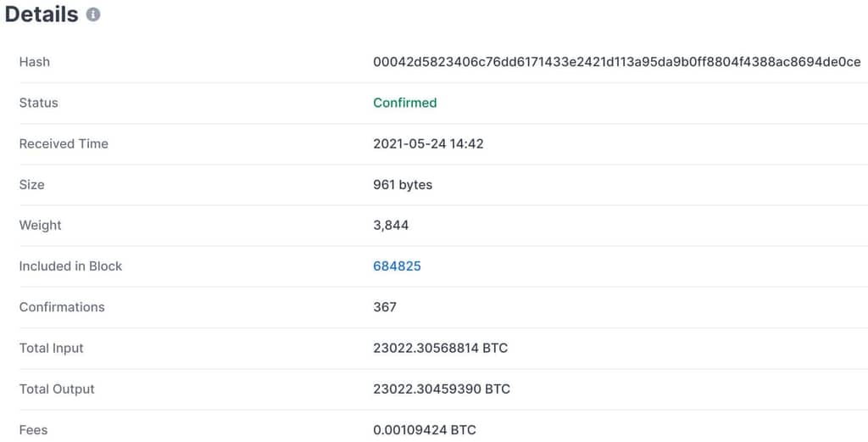Click the Total Output BTC amount
Image resolution: width=868 pixels, height=442 pixels.
point(441,389)
